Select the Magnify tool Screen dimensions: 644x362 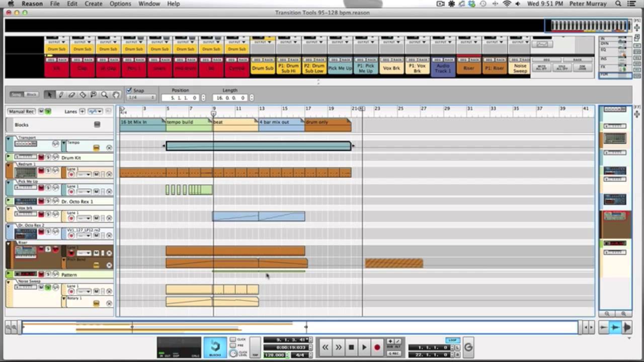pyautogui.click(x=105, y=95)
